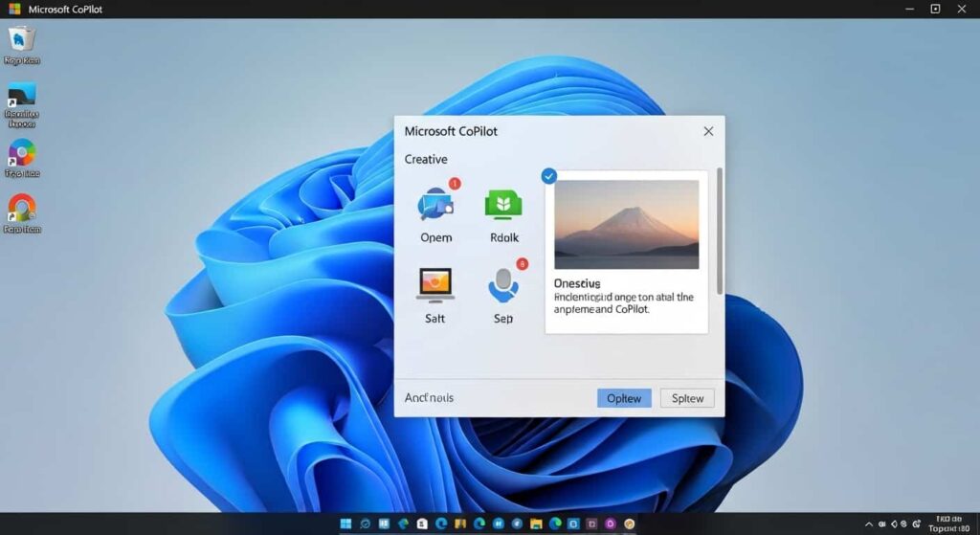Screen dimensions: 980x535
Task: Click the dialog's vertical scrollbar
Action: (x=720, y=231)
